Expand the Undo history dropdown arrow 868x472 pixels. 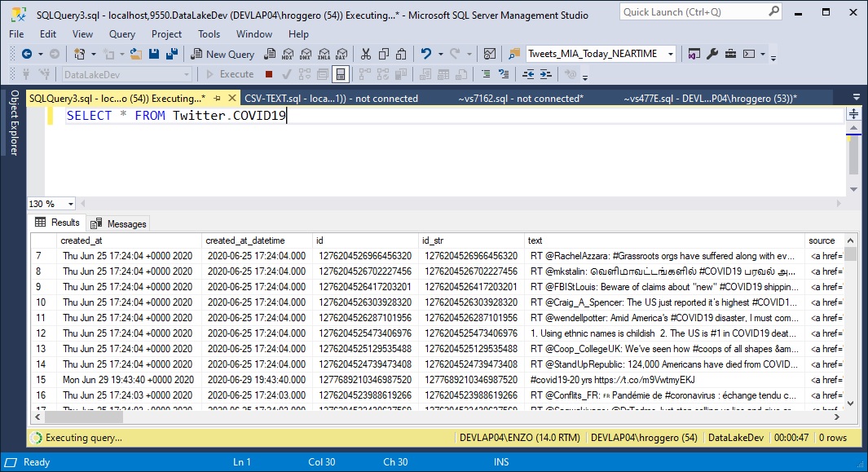pos(441,54)
